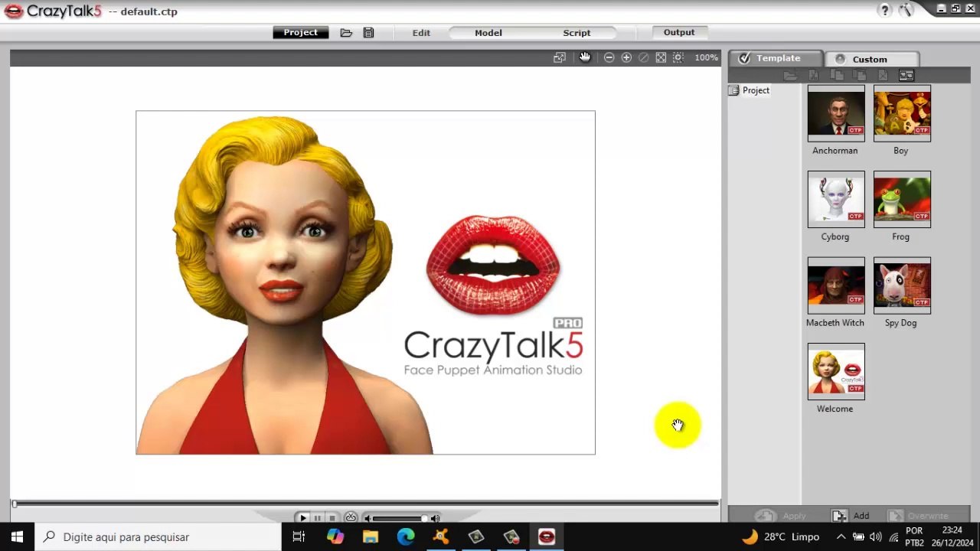Open the Script tab

[577, 33]
